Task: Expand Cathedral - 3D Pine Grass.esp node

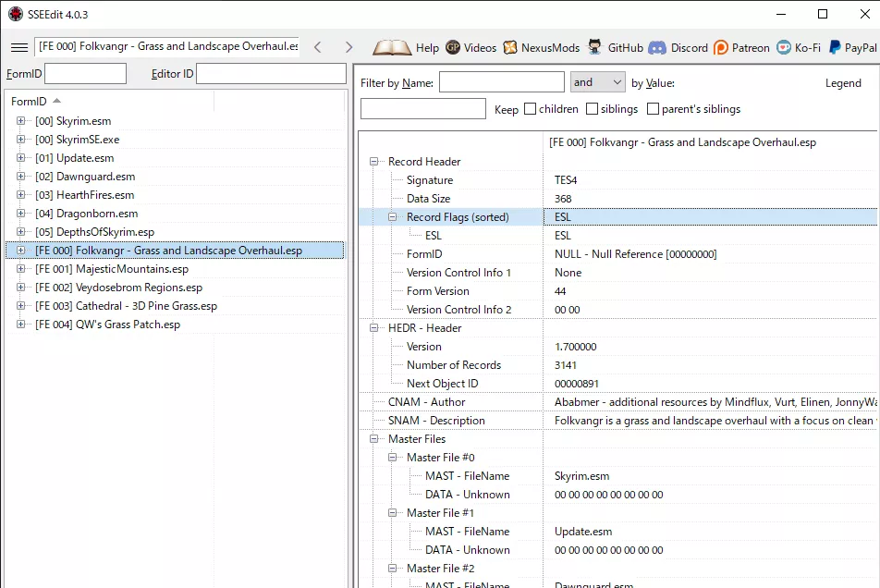Action: click(x=20, y=306)
